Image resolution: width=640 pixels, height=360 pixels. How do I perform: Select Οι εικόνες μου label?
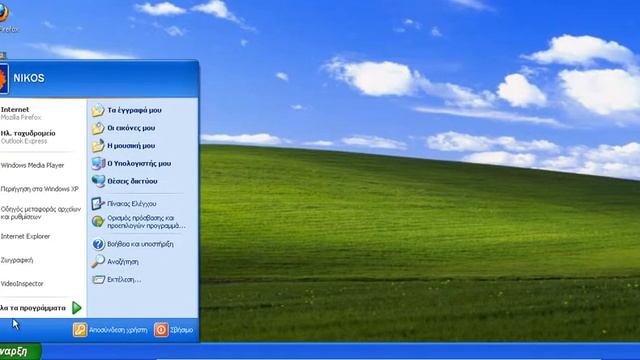(131, 128)
